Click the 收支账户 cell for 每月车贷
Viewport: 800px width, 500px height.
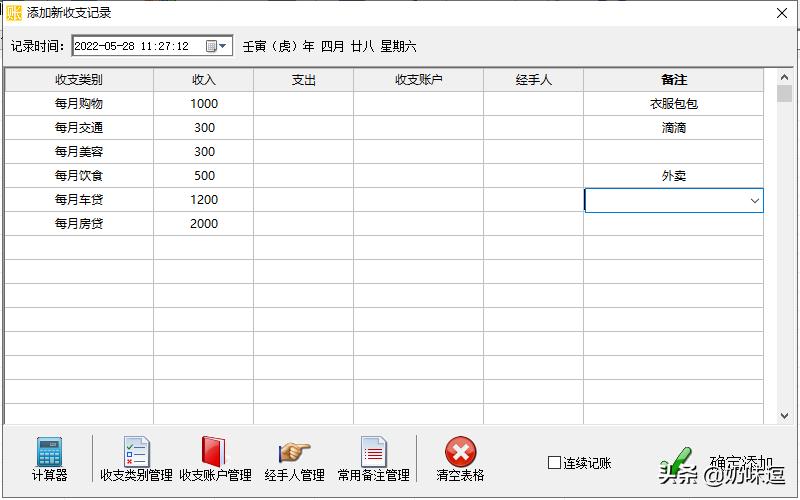(418, 199)
